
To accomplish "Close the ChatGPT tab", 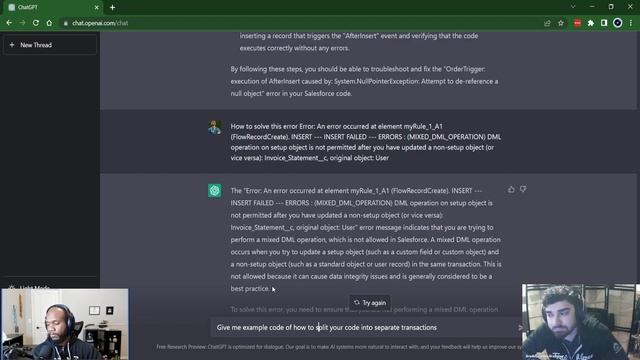I will (x=96, y=7).
